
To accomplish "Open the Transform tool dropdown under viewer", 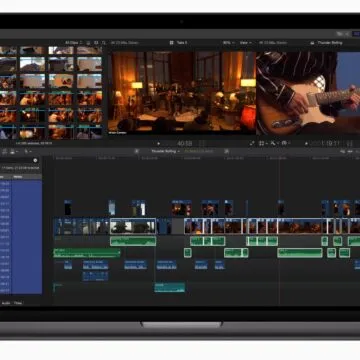I will [x=263, y=143].
